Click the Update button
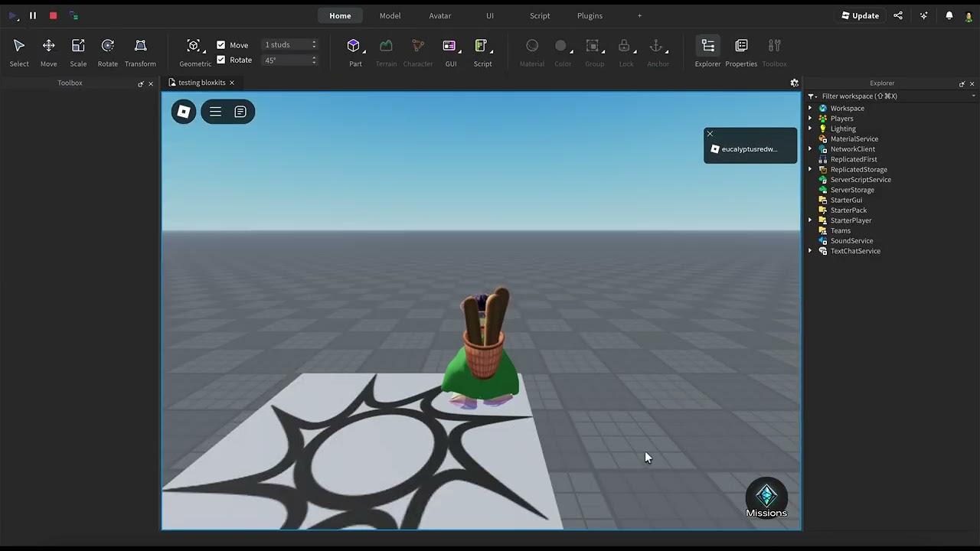 click(860, 15)
